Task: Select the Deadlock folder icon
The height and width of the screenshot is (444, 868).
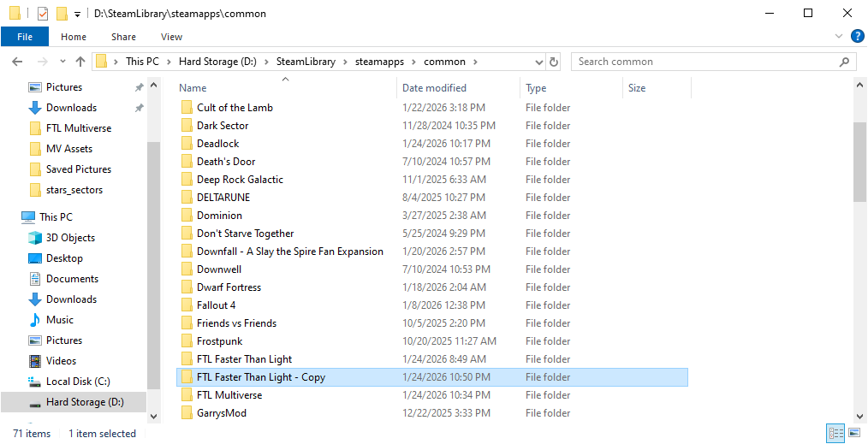Action: pos(187,143)
